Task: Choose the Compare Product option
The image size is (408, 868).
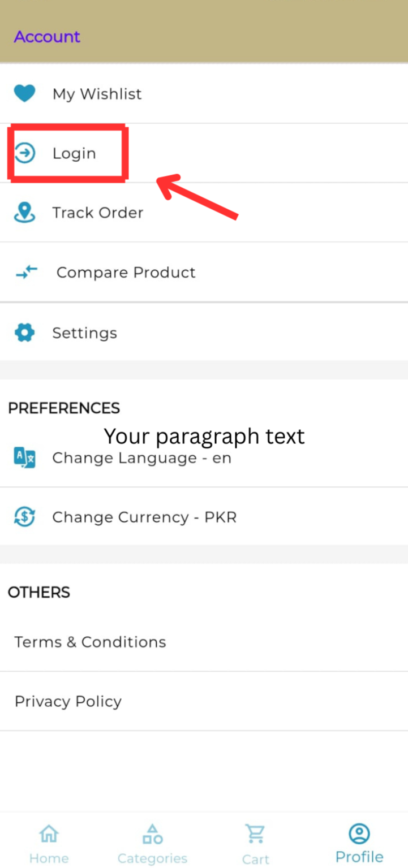Action: 204,272
